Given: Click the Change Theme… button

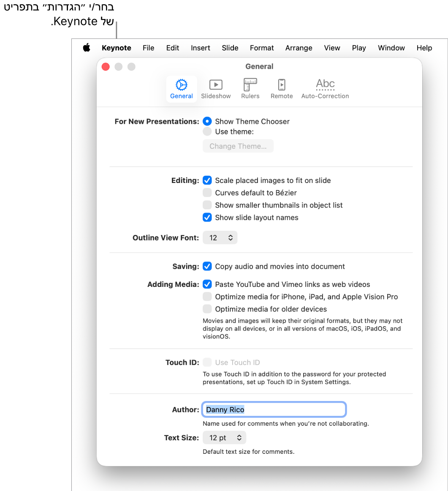Looking at the screenshot, I should [x=238, y=146].
